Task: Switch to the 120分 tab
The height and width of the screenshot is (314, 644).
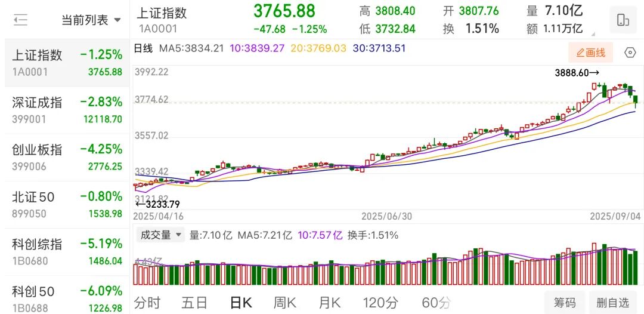Action: point(380,303)
